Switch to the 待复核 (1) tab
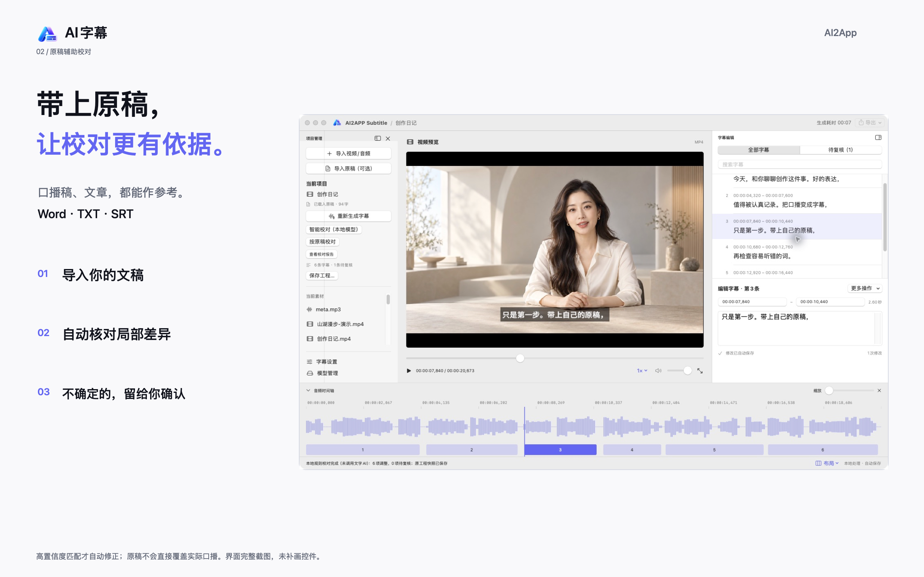This screenshot has width=924, height=577. point(840,150)
